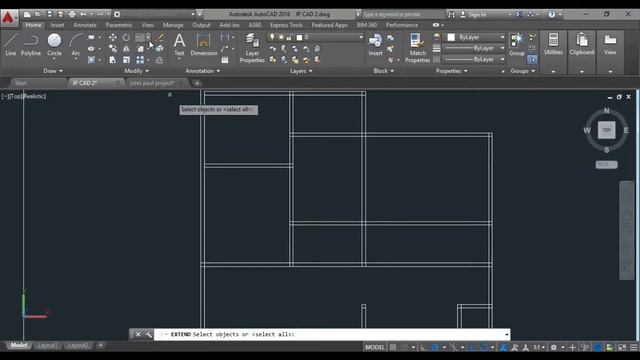Click the Erase tool in Modify panel
The image size is (640, 360).
point(160,38)
